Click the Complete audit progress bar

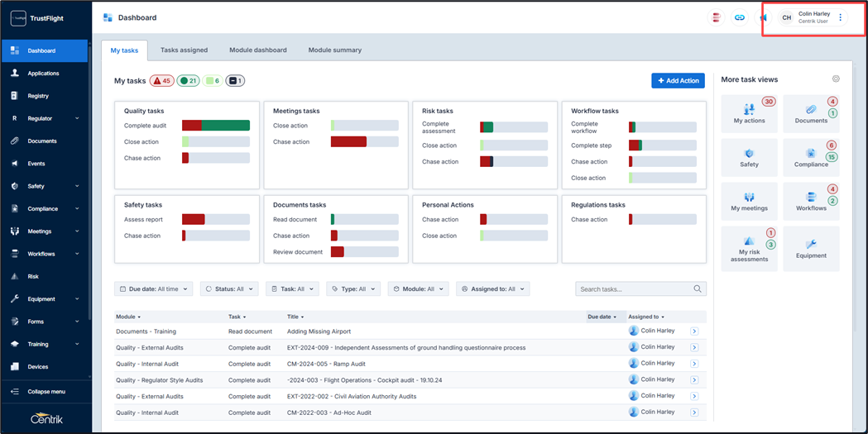[x=215, y=126]
